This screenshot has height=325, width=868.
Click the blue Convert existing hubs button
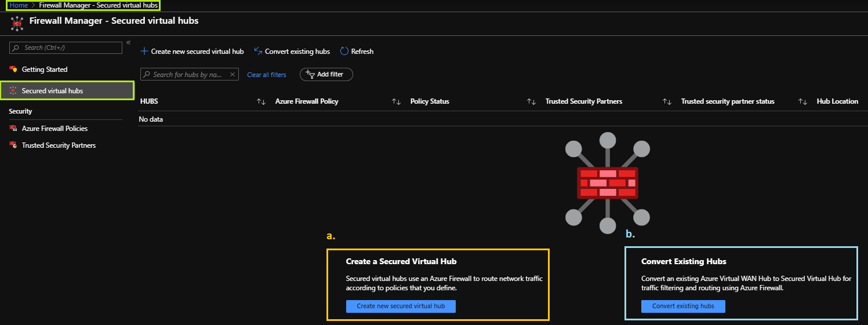(x=683, y=306)
